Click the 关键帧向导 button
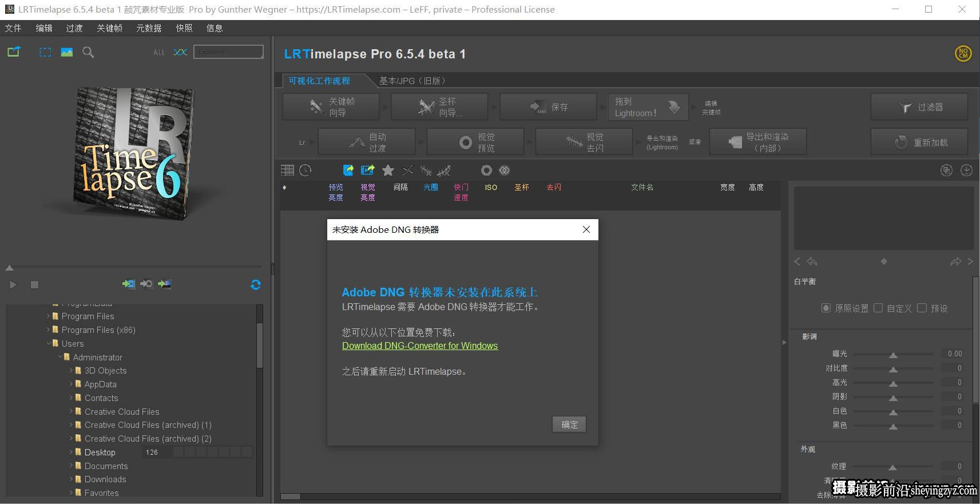This screenshot has height=504, width=980. (331, 107)
